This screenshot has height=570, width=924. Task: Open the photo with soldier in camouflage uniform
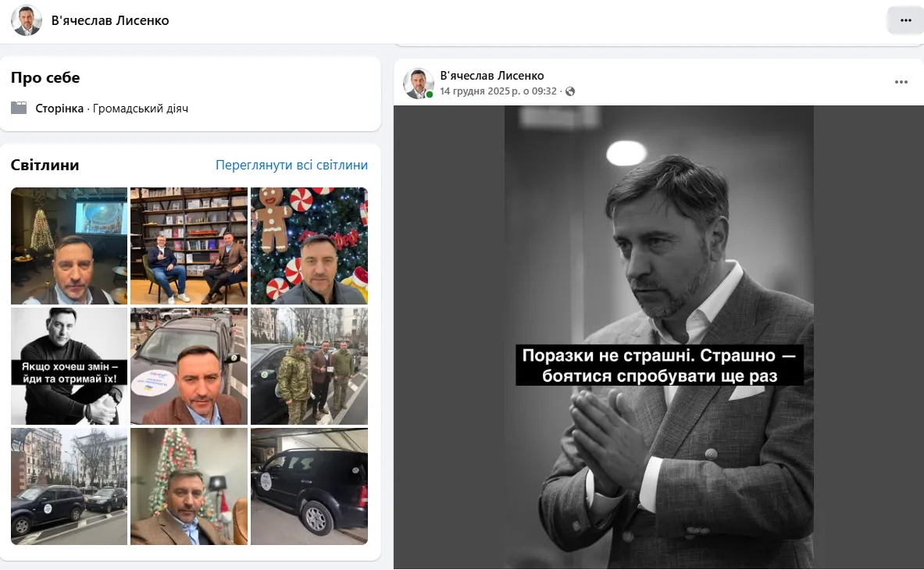[x=309, y=365]
